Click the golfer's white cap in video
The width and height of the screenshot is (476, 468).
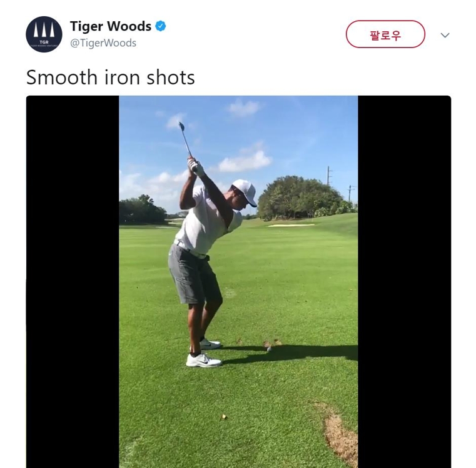point(246,191)
